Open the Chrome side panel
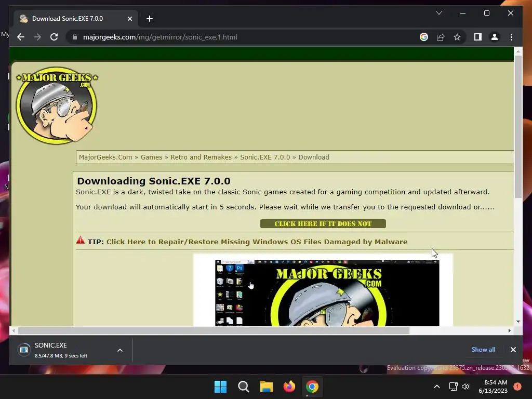This screenshot has height=399, width=532. [478, 37]
